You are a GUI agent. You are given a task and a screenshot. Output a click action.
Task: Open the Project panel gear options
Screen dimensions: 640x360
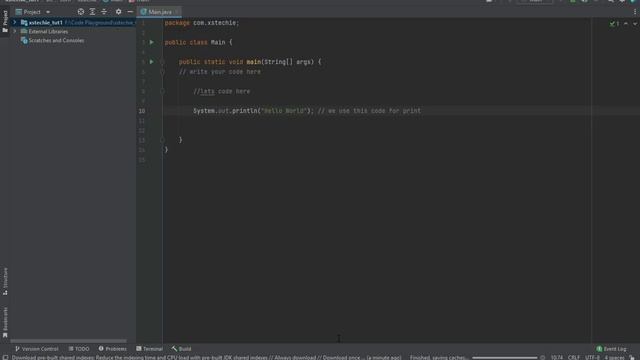click(x=118, y=12)
